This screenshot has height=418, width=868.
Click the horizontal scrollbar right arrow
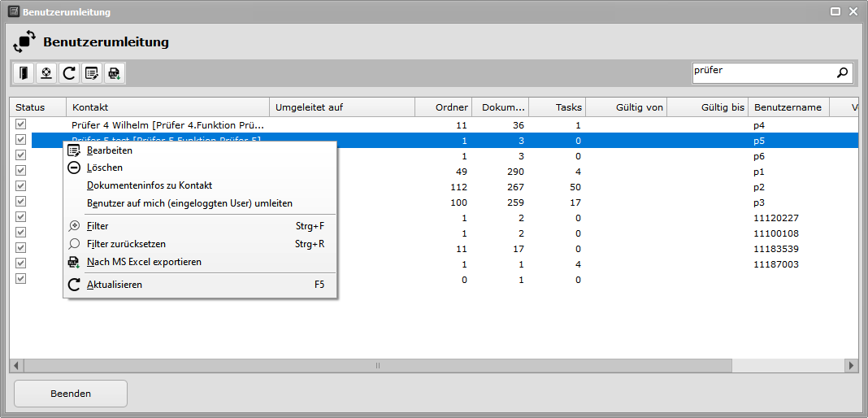pyautogui.click(x=852, y=365)
